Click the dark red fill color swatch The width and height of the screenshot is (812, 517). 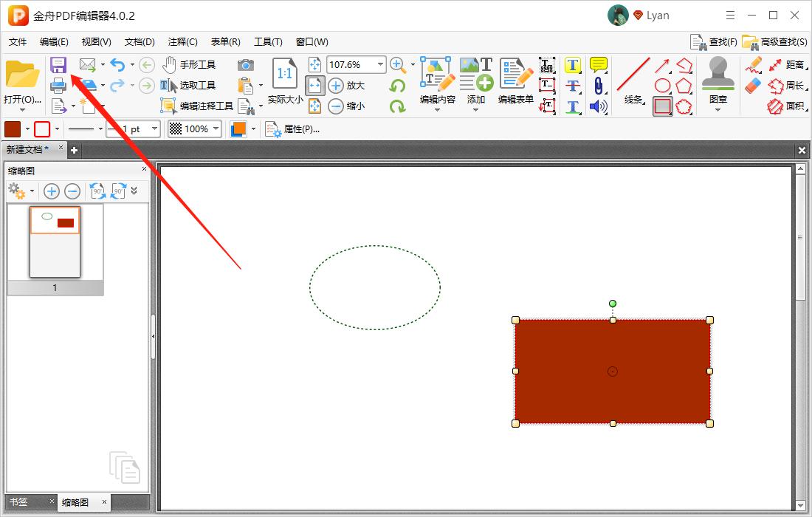tap(13, 129)
